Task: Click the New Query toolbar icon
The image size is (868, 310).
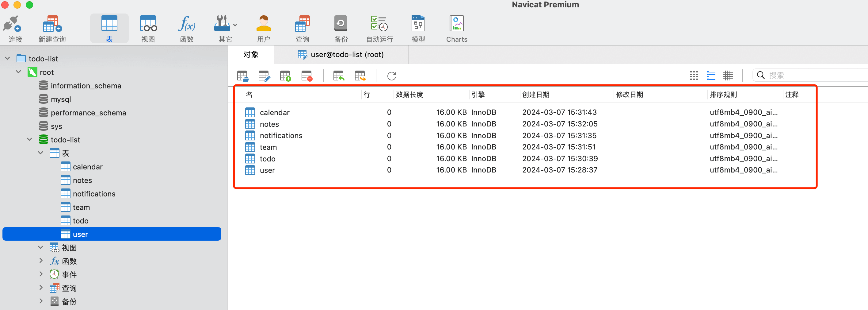Action: pyautogui.click(x=52, y=25)
